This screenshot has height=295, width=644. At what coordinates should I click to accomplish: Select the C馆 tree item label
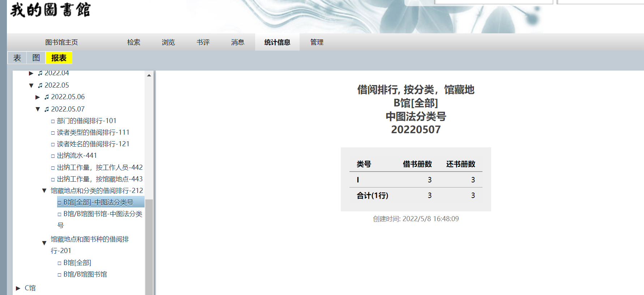click(x=30, y=288)
